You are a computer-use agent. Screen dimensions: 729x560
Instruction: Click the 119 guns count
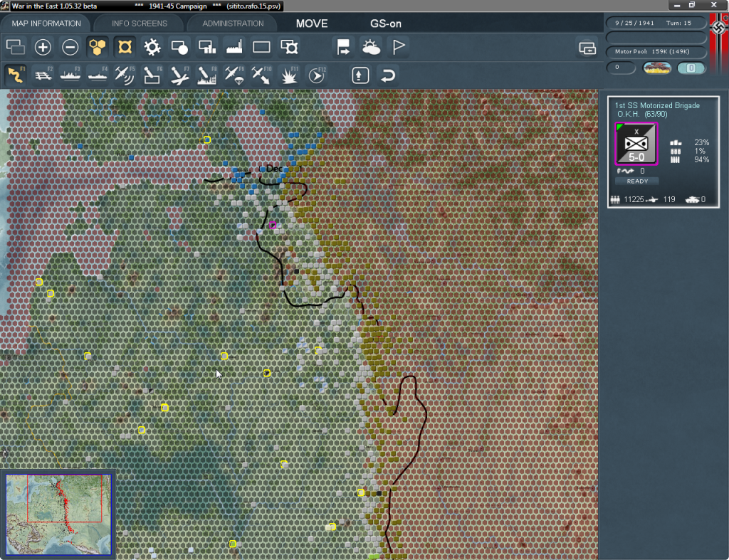click(669, 199)
